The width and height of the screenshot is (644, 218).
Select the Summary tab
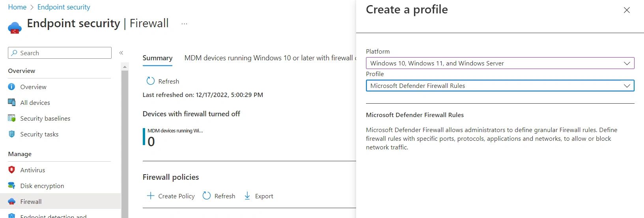click(x=157, y=58)
